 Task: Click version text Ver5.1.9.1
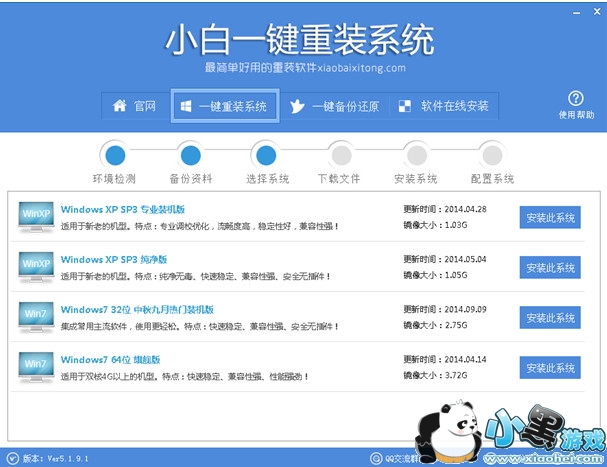68,459
